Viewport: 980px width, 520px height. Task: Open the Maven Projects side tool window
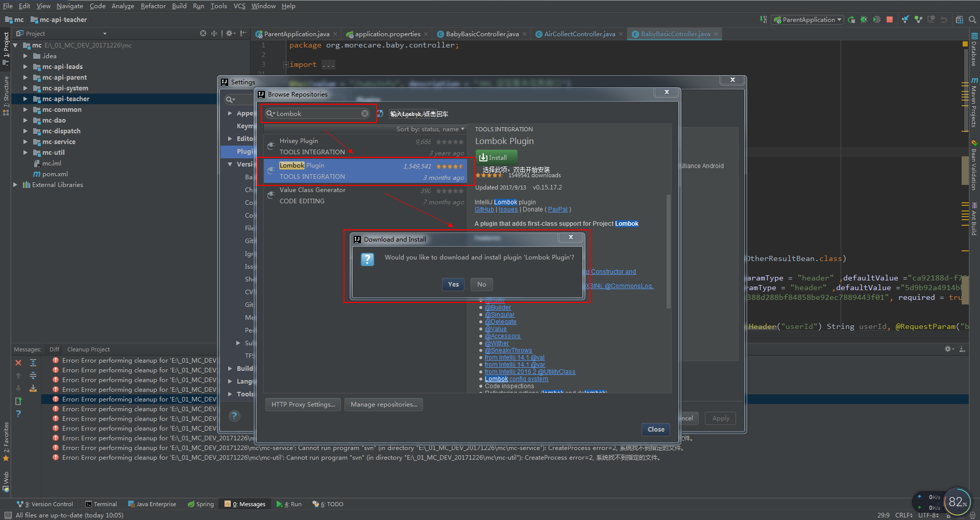(x=974, y=102)
